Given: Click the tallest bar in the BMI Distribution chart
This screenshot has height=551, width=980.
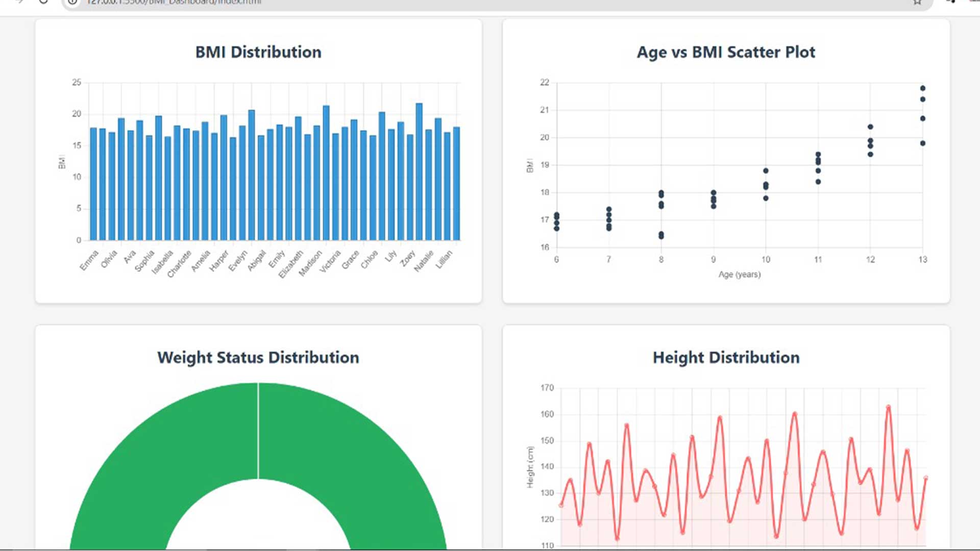Looking at the screenshot, I should (419, 171).
